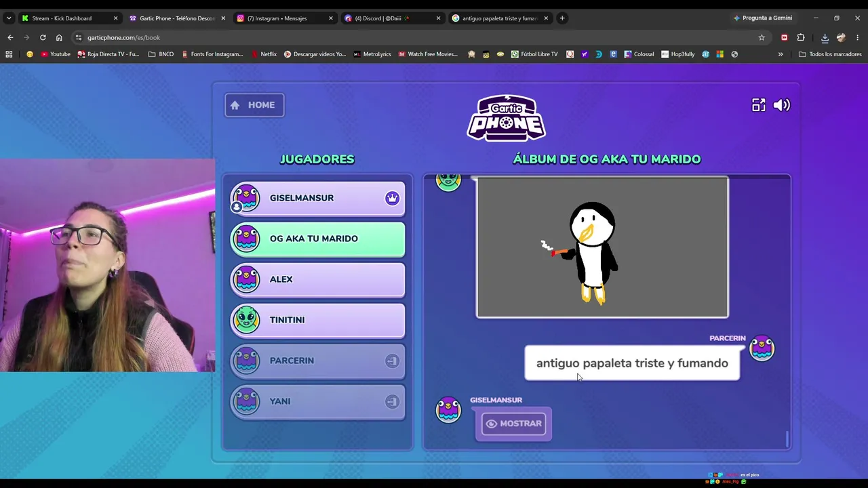Click the Gartic Phone logo
868x488 pixels.
pyautogui.click(x=506, y=118)
